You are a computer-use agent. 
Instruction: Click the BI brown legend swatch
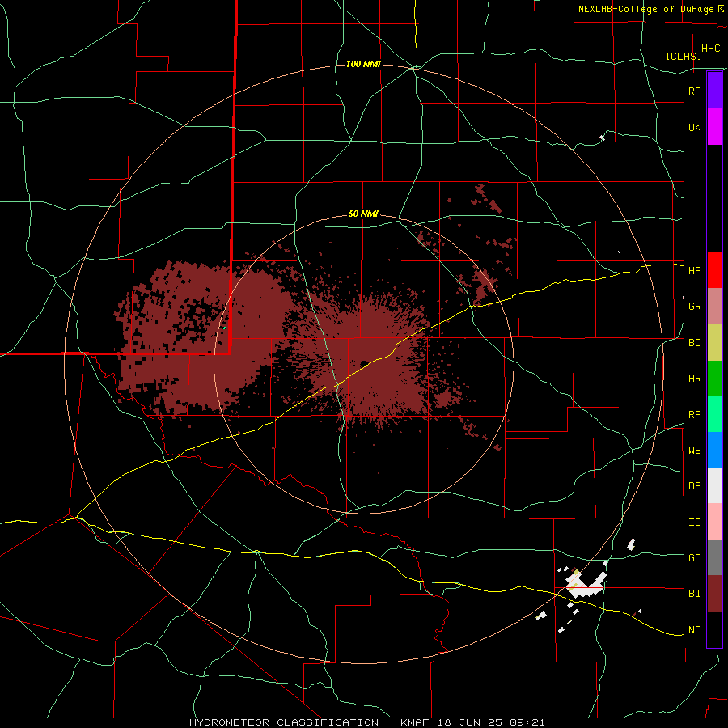pos(714,594)
